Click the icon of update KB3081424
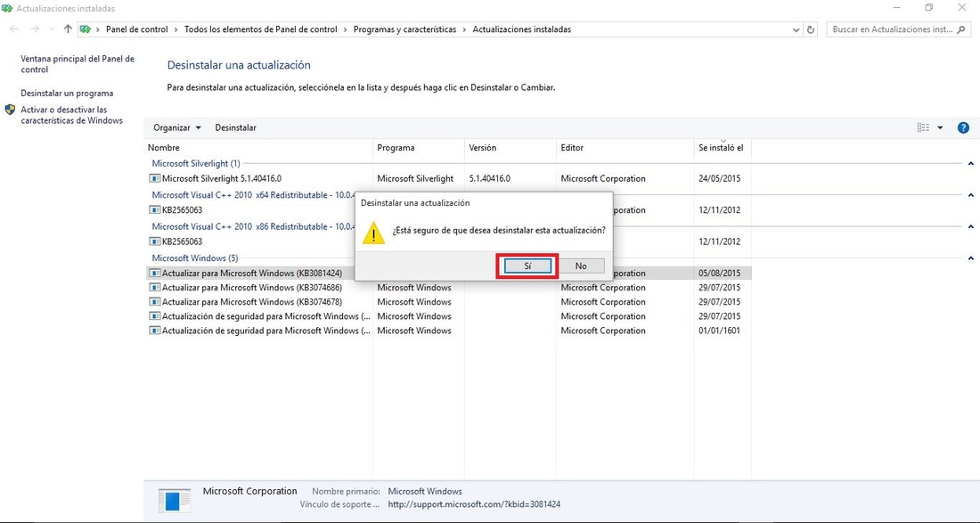 [x=154, y=273]
